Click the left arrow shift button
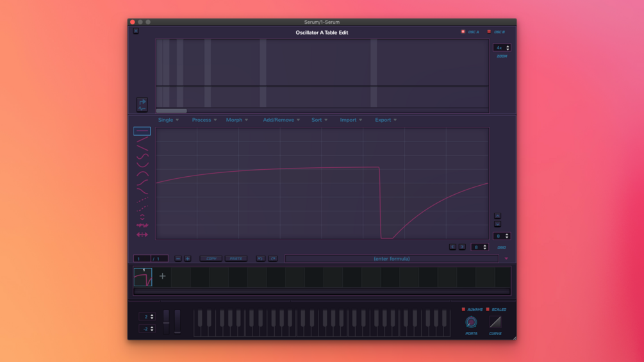The image size is (644, 362). [452, 247]
